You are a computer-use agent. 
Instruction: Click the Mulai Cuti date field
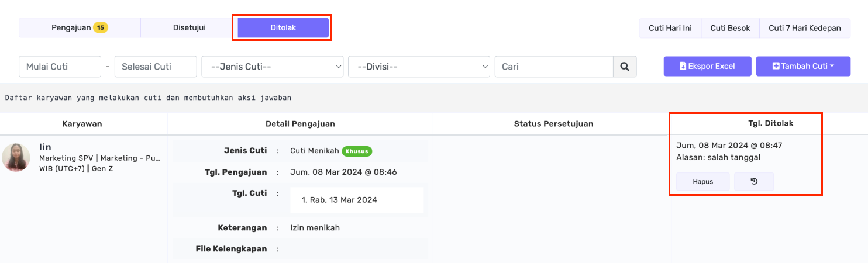[60, 67]
